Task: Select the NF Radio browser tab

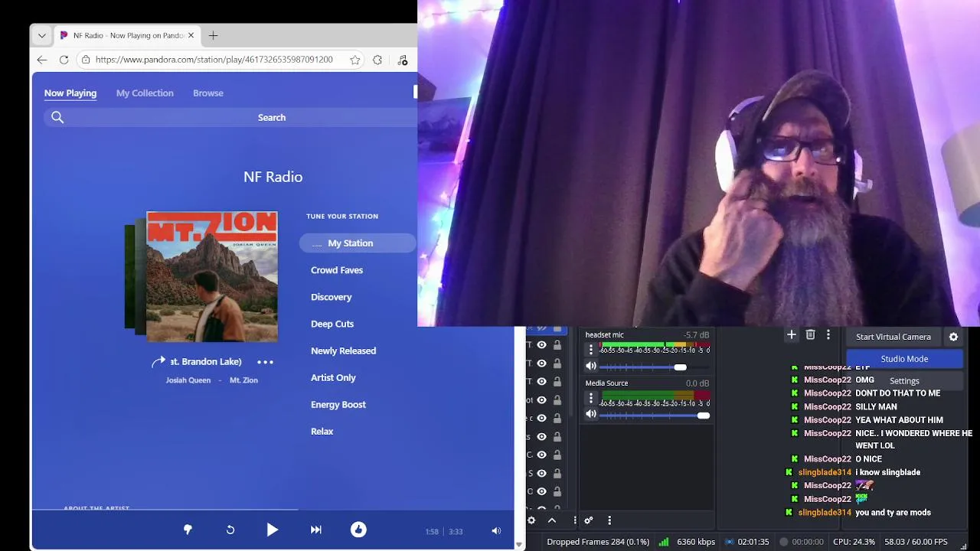Action: coord(126,35)
